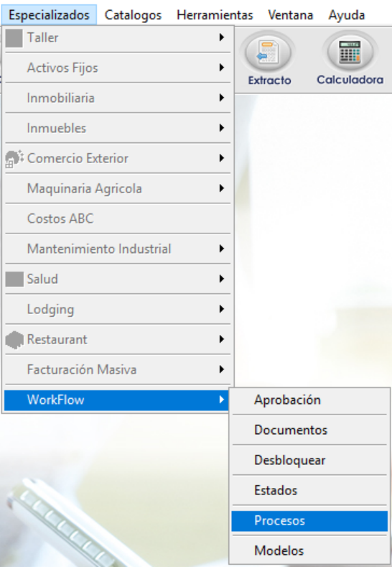Expand the Facturación Masiva submenu arrow

coord(221,369)
